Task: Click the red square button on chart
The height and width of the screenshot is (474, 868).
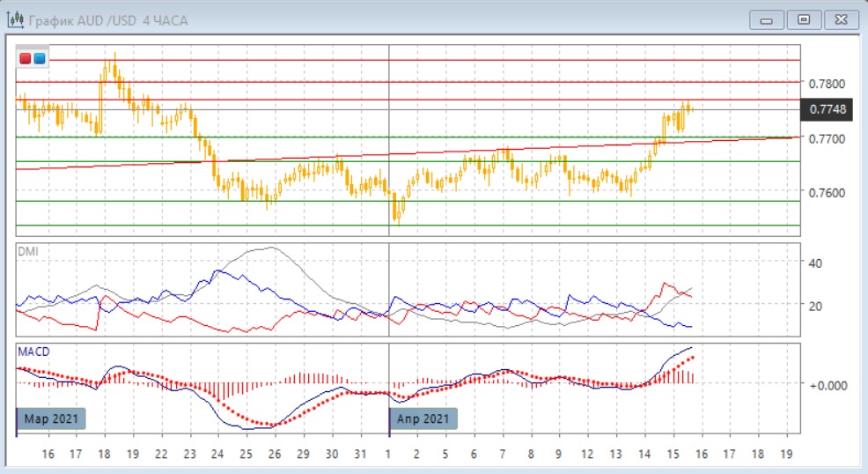Action: click(26, 58)
